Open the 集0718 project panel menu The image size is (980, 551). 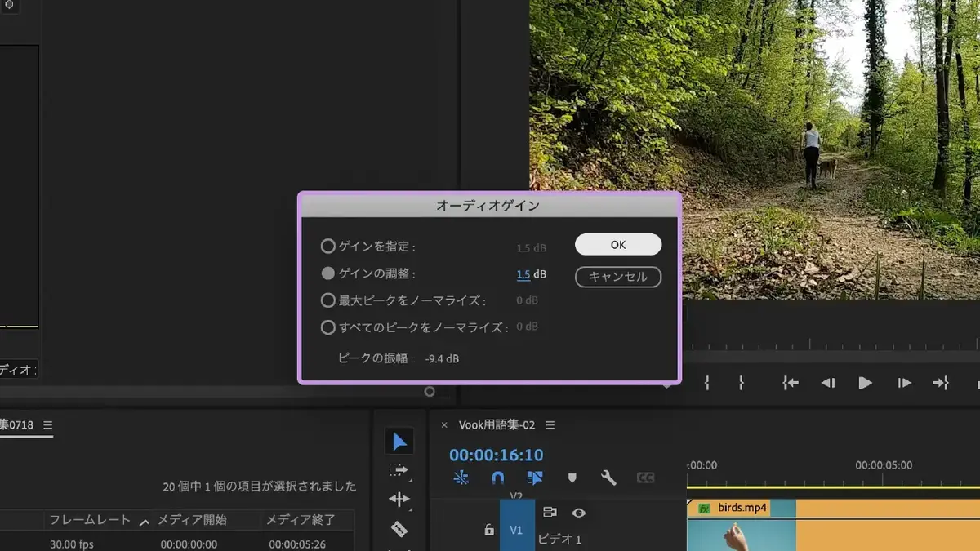(x=47, y=425)
